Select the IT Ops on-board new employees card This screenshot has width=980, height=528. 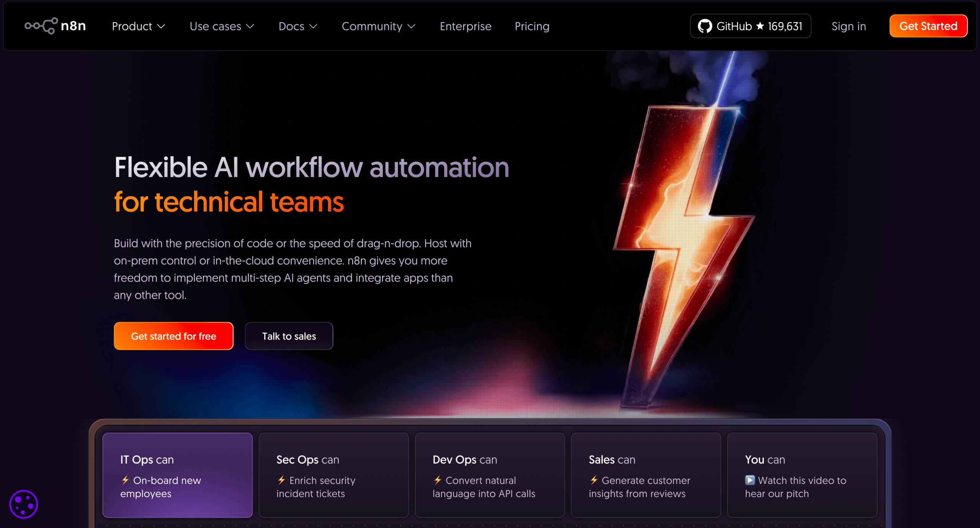pos(177,475)
